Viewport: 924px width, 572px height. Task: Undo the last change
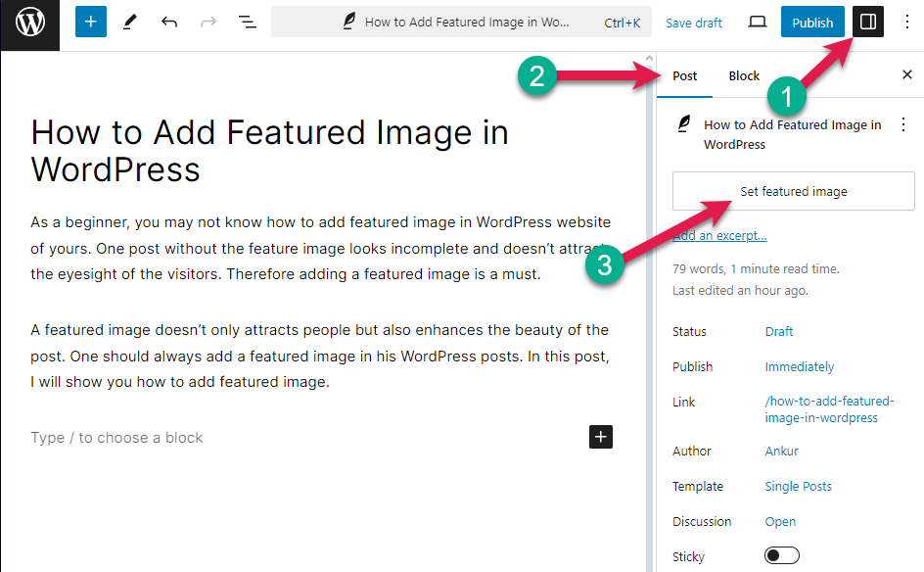coord(169,23)
